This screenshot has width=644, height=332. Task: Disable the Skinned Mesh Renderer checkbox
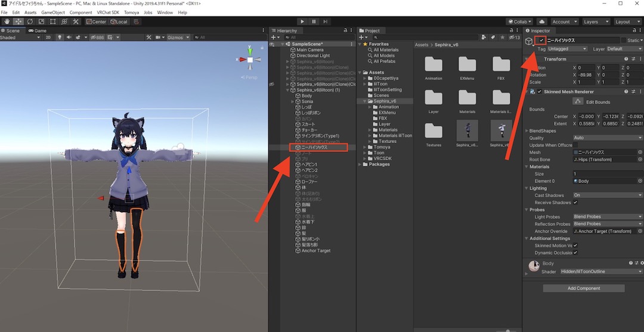[539, 92]
